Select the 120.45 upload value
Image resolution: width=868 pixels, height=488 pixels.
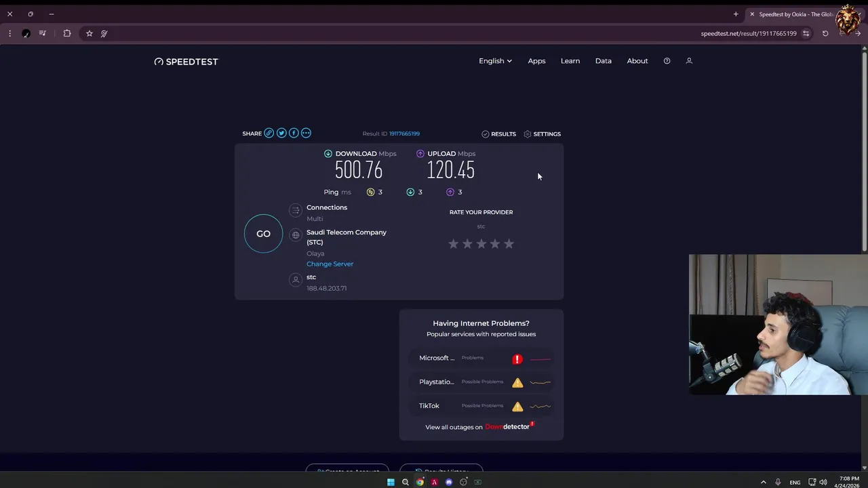click(x=451, y=171)
